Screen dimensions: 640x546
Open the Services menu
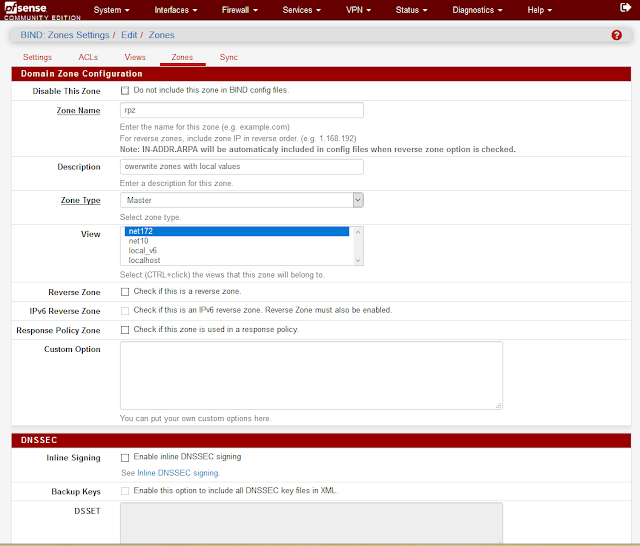pos(301,10)
